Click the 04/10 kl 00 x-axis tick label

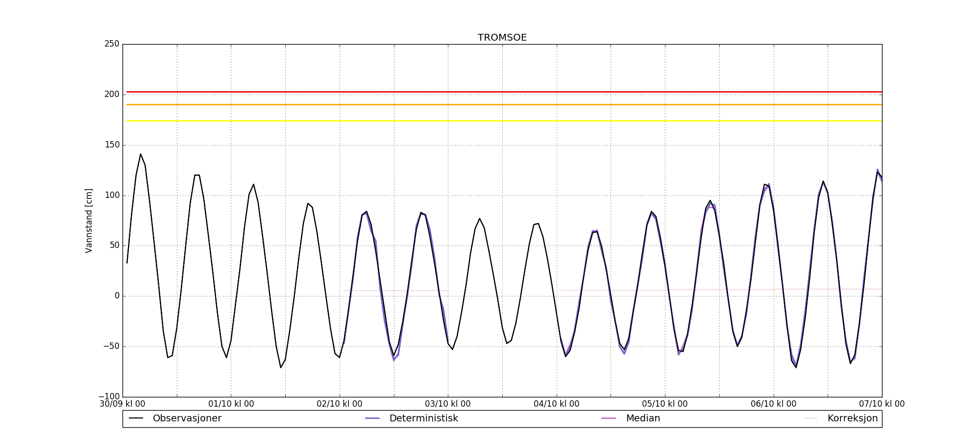557,404
